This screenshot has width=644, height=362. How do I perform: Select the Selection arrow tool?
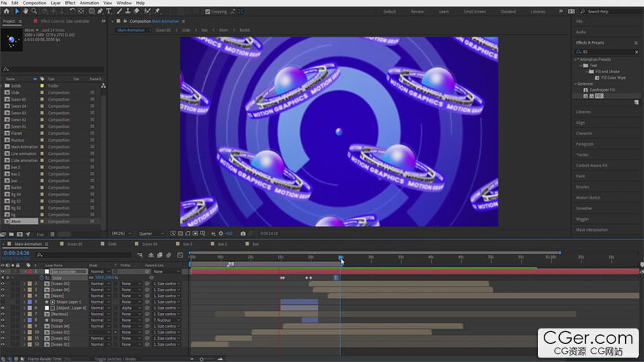click(x=17, y=12)
